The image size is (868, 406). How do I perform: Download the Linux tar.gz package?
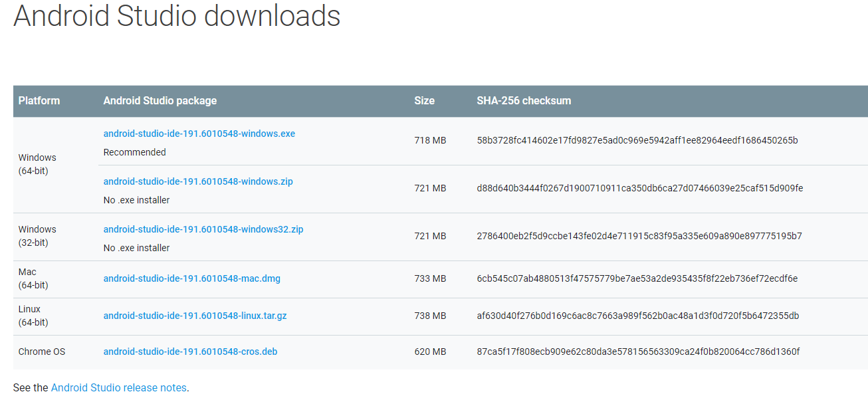tap(195, 316)
